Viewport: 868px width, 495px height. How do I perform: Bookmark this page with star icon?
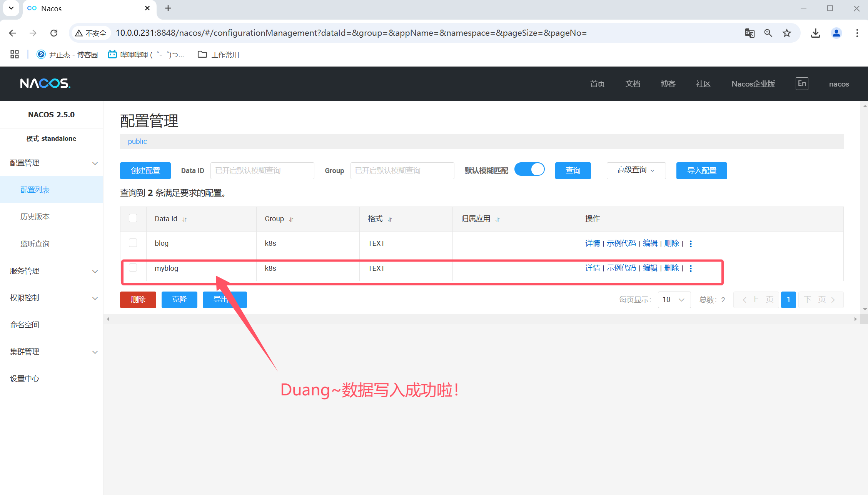point(787,33)
